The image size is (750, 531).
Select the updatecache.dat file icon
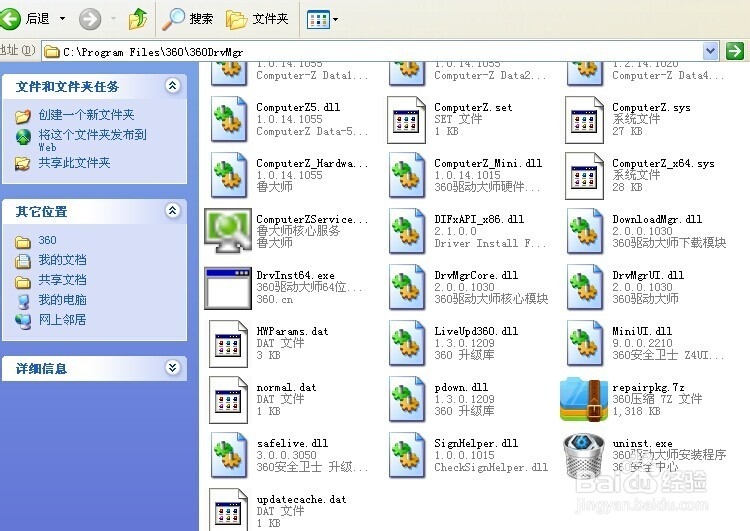tap(228, 509)
